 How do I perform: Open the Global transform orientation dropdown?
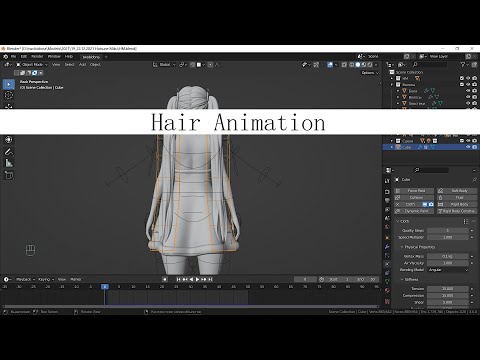click(164, 65)
